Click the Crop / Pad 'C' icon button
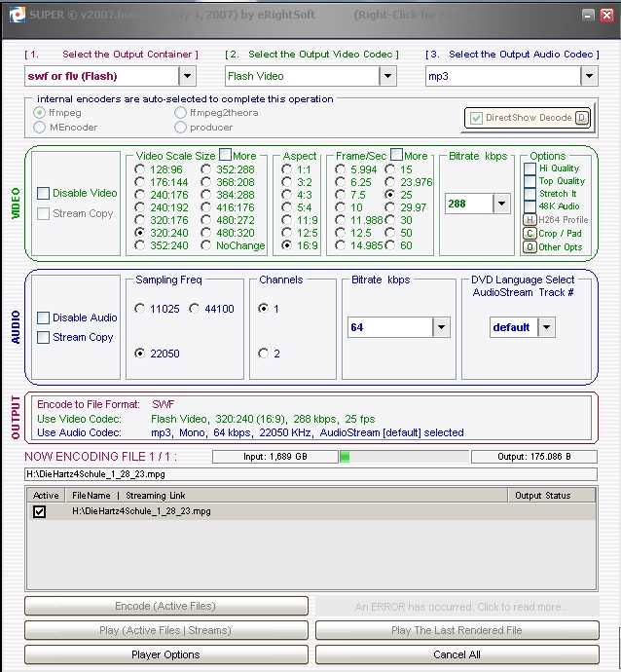Screen dimensions: 621x672 tap(530, 234)
